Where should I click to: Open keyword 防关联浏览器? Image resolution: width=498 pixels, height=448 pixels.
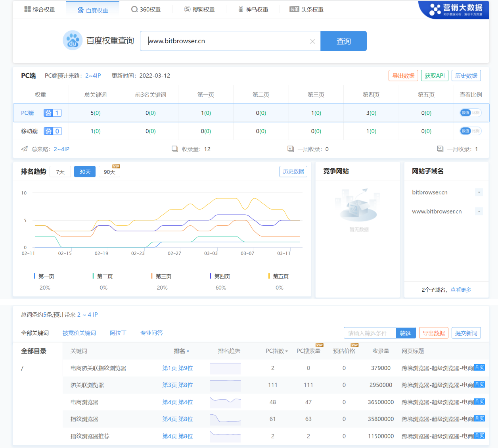tap(87, 385)
